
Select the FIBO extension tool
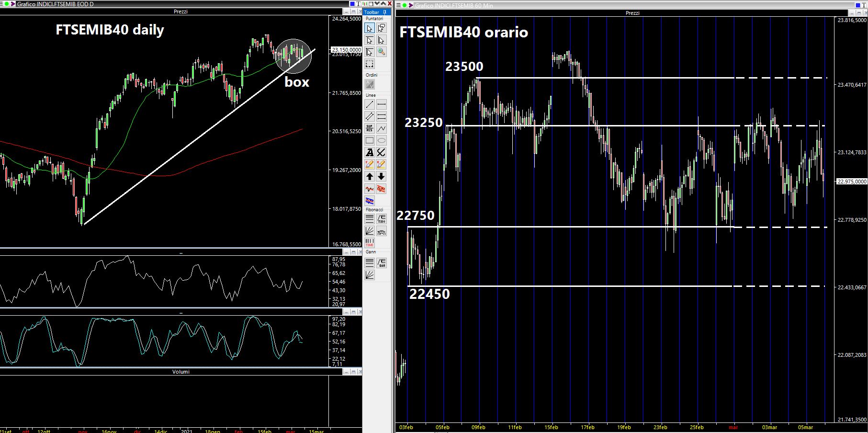click(382, 219)
